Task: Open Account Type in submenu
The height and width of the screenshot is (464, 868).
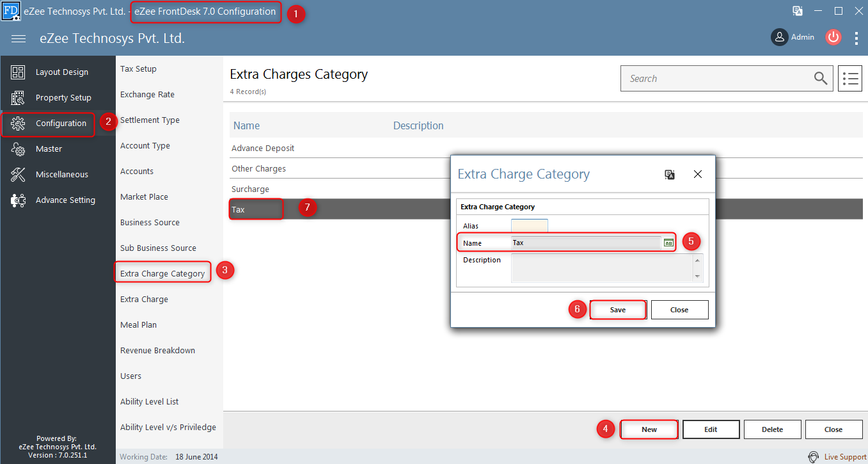Action: click(x=145, y=146)
